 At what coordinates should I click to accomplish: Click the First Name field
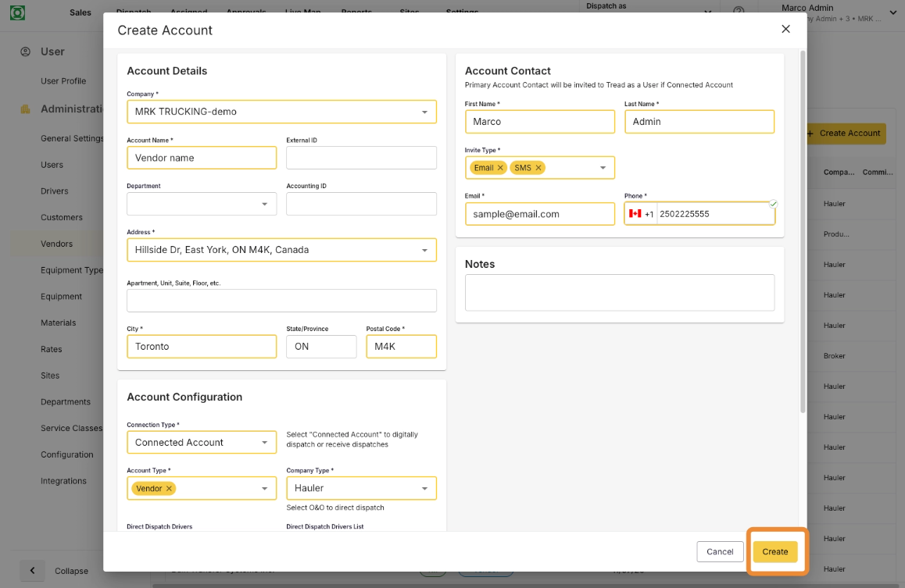pos(540,122)
